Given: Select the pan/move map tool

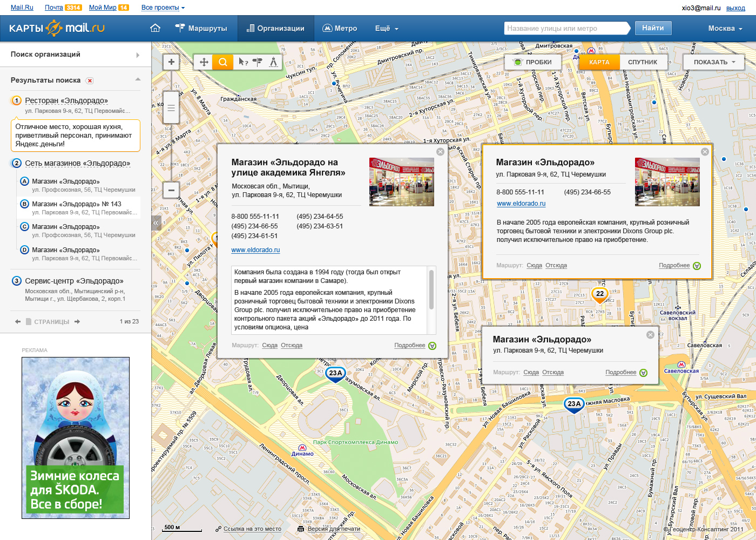Looking at the screenshot, I should (x=204, y=62).
